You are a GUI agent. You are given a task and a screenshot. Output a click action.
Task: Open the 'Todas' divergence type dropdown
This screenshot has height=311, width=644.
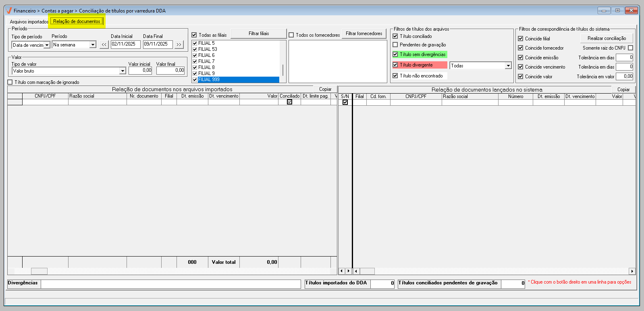[x=508, y=66]
